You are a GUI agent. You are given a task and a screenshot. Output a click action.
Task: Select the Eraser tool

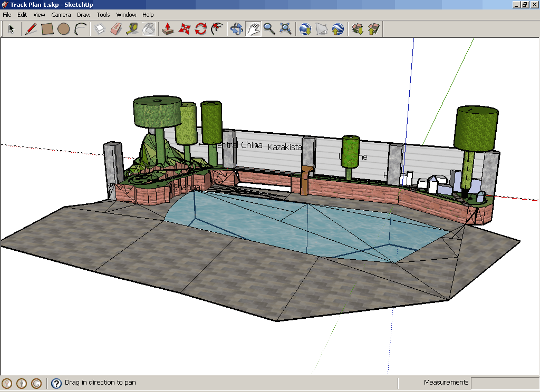click(x=116, y=29)
